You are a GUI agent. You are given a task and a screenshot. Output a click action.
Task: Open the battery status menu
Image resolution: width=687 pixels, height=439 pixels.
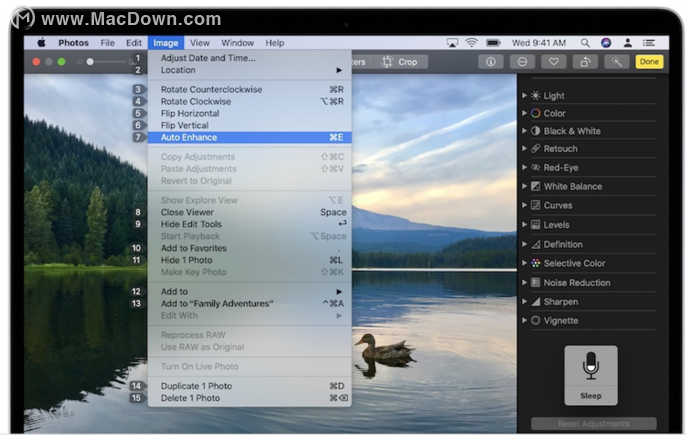point(493,43)
